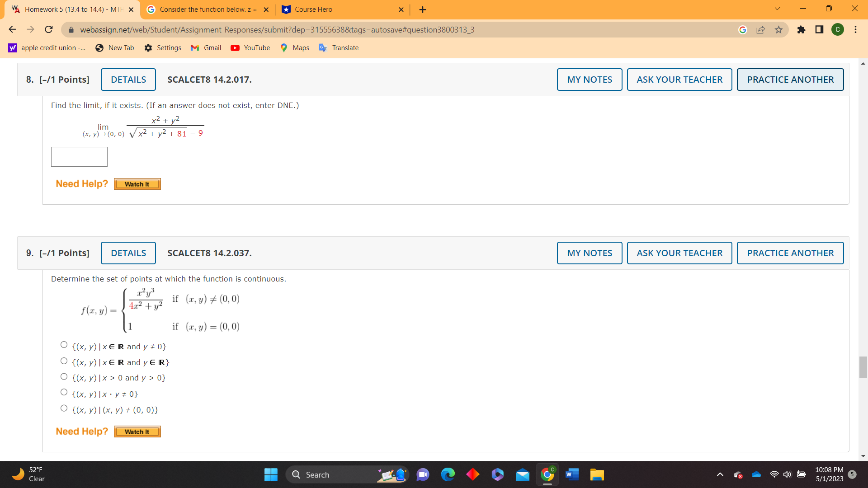Open the YouTube bookmark
This screenshot has height=488, width=868.
[250, 48]
